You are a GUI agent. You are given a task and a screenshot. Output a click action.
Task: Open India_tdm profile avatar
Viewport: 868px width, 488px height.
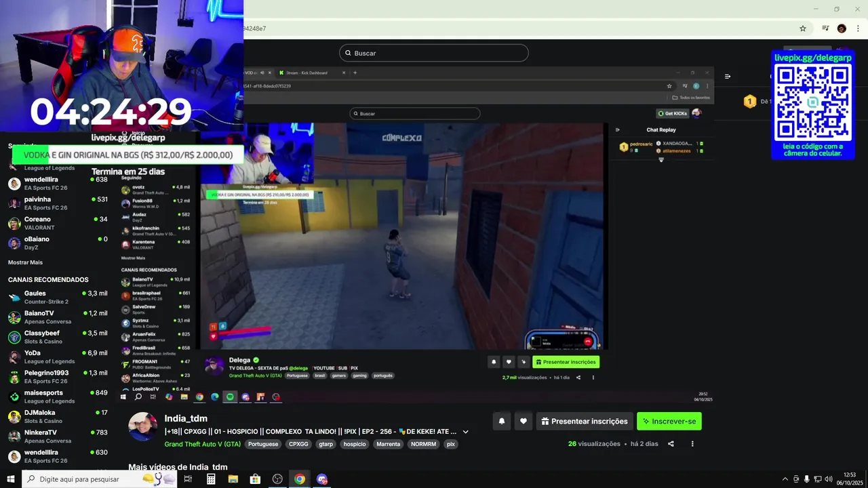coord(143,426)
